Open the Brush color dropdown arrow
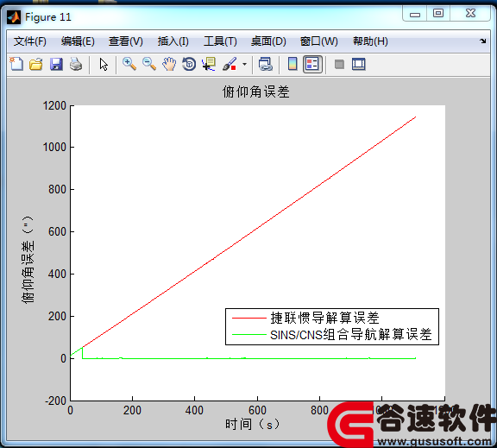 tap(244, 65)
